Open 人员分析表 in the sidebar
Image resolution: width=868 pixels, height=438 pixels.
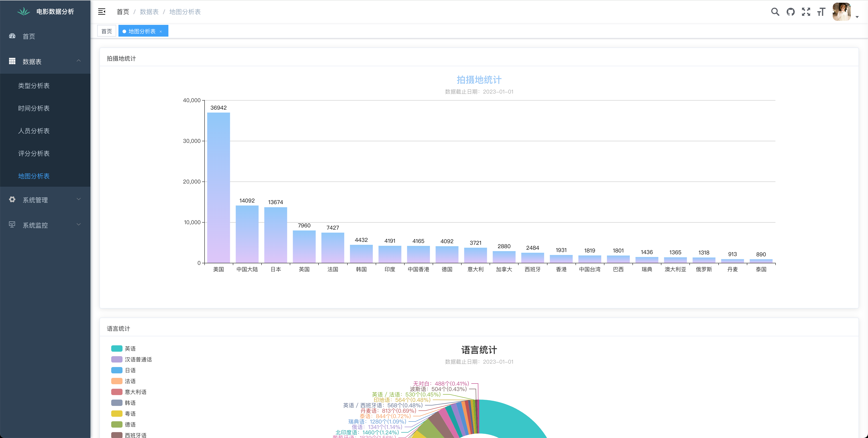45,131
